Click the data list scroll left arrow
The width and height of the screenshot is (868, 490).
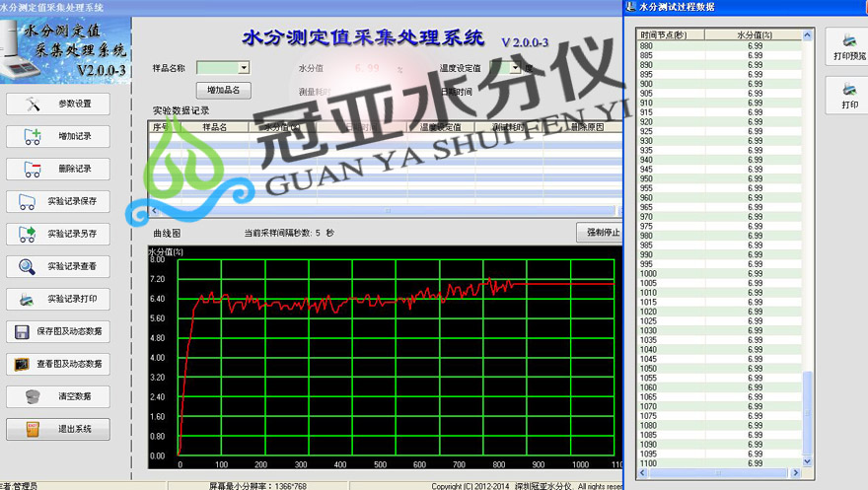pyautogui.click(x=643, y=473)
